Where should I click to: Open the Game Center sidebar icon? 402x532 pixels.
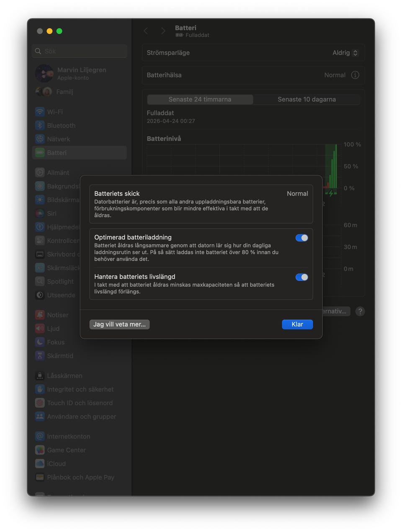(x=40, y=450)
